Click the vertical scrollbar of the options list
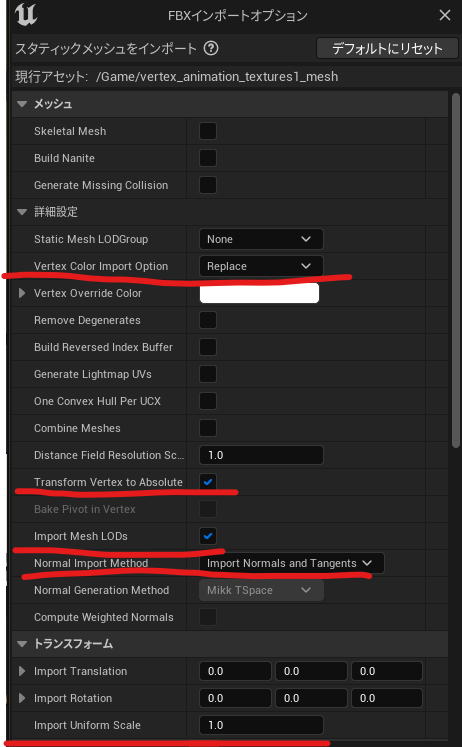The width and height of the screenshot is (462, 747). point(456,270)
